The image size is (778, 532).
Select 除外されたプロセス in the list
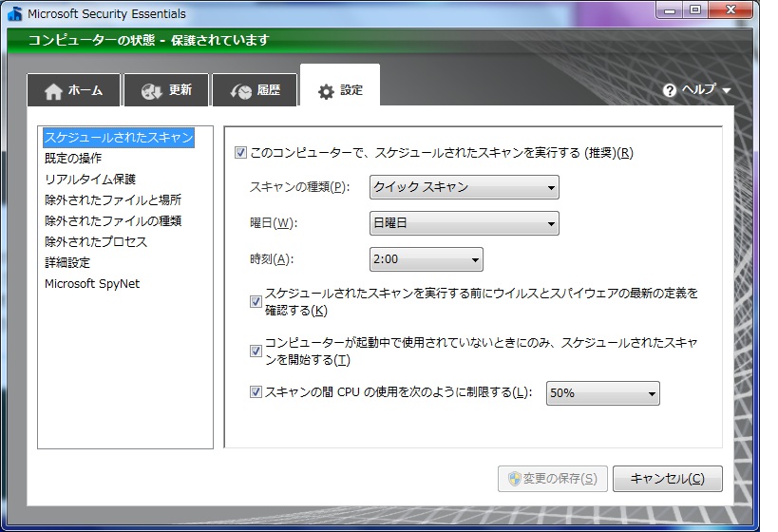pyautogui.click(x=96, y=241)
